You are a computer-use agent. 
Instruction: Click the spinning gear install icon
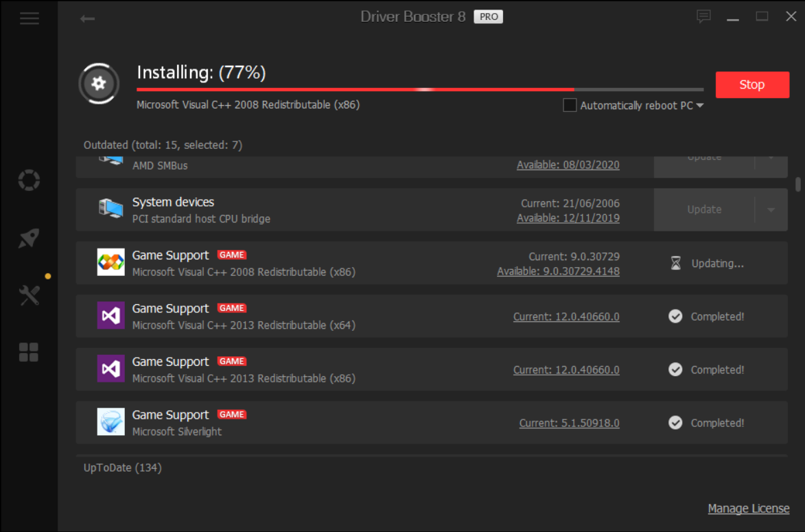(99, 84)
